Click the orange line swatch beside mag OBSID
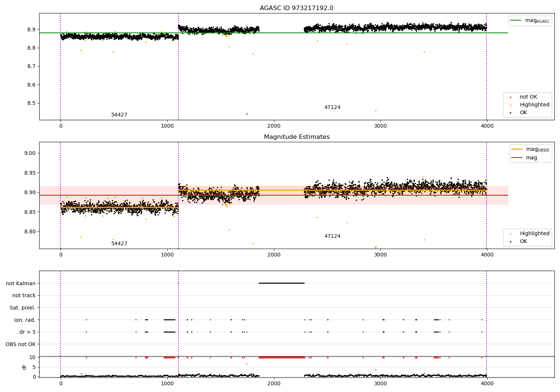The height and width of the screenshot is (392, 560). coord(517,149)
